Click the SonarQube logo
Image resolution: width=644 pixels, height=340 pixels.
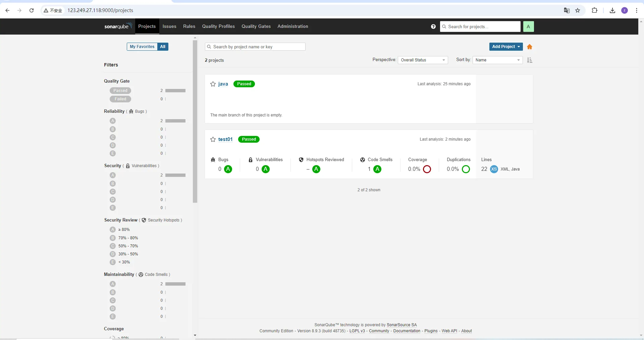click(118, 26)
